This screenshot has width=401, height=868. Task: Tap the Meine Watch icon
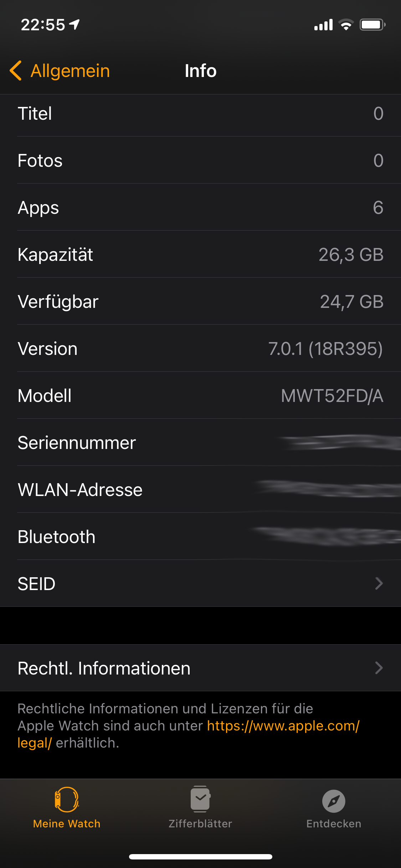coord(67,800)
